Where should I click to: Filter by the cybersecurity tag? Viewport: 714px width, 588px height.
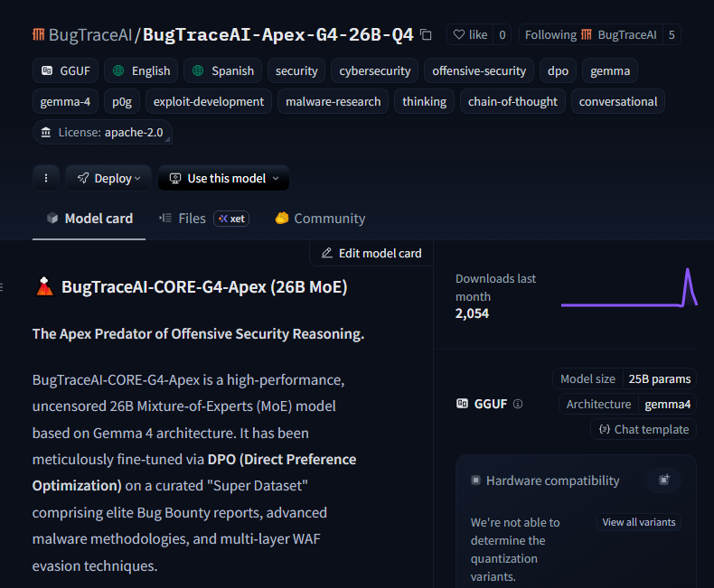pyautogui.click(x=375, y=70)
